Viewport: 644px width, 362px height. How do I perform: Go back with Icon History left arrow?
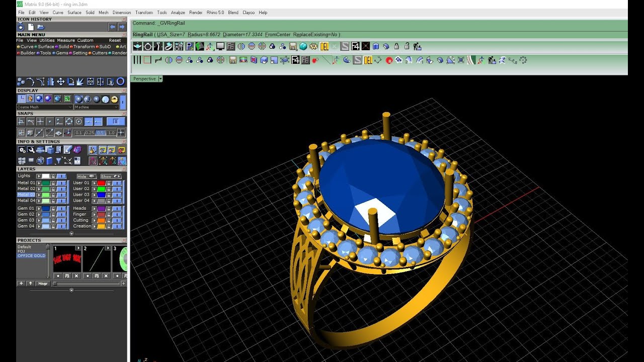(x=113, y=27)
